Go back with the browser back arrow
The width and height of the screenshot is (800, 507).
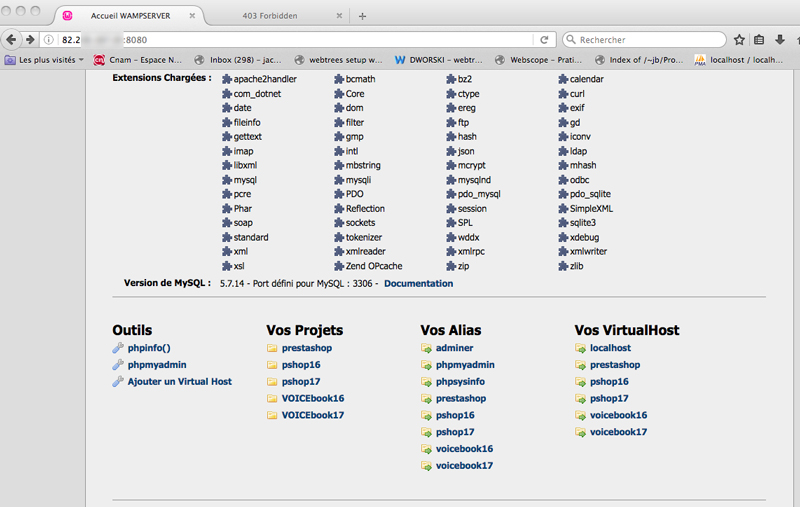pos(11,39)
